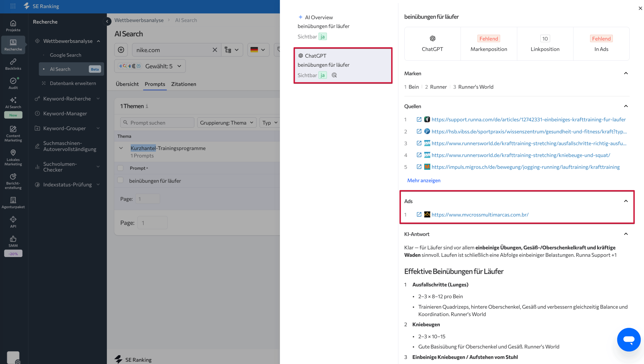Image resolution: width=644 pixels, height=364 pixels.
Task: Expand the Indexstatus-Prüfung menu
Action: [98, 185]
